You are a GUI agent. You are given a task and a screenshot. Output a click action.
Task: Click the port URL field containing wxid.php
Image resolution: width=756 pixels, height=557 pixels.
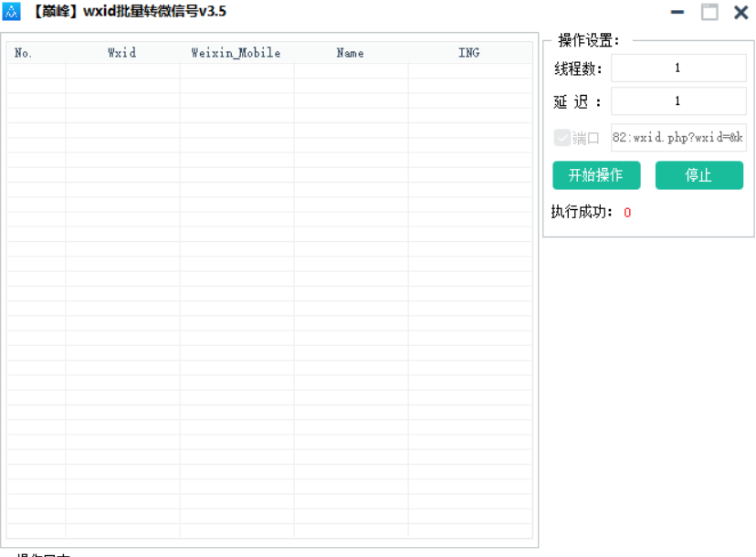click(x=678, y=137)
